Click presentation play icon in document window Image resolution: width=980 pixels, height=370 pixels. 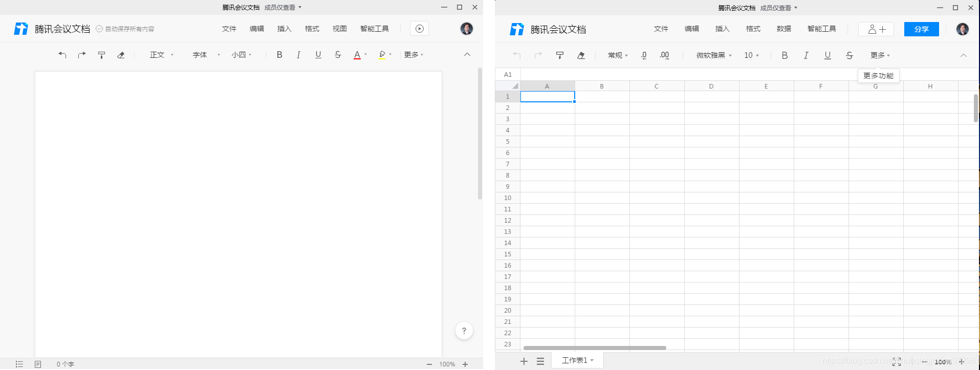[x=420, y=29]
